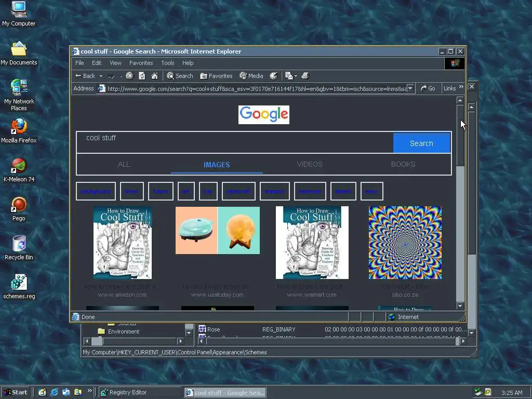Viewport: 532px width, 399px height.
Task: Click the Go button
Action: (428, 88)
